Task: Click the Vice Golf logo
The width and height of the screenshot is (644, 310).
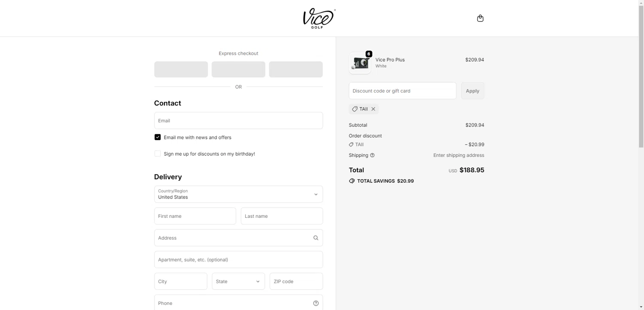Action: tap(319, 18)
